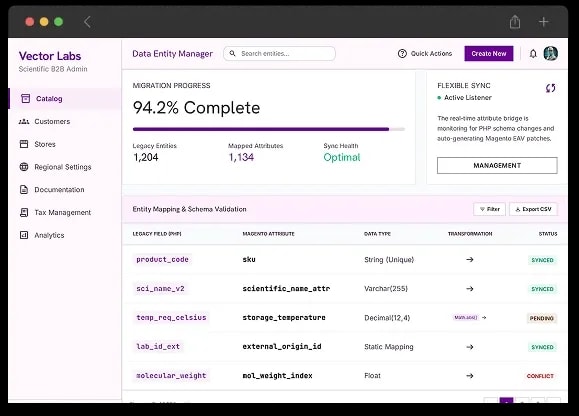This screenshot has height=416, width=579.
Task: Click the Optimal sync health value
Action: (x=342, y=157)
